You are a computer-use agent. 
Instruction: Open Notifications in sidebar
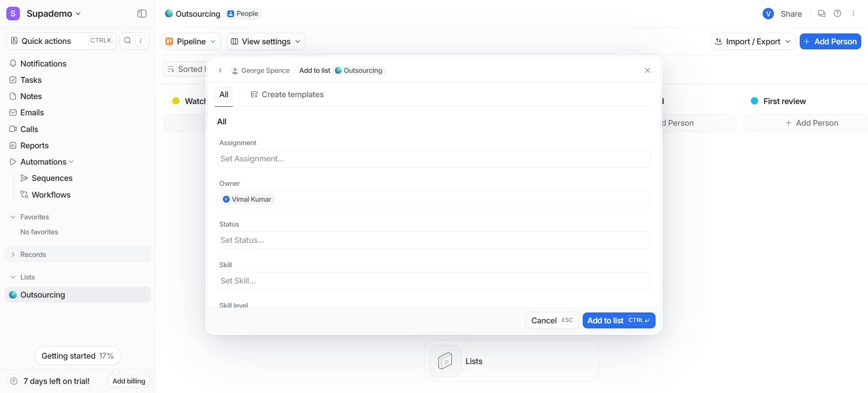(x=43, y=63)
